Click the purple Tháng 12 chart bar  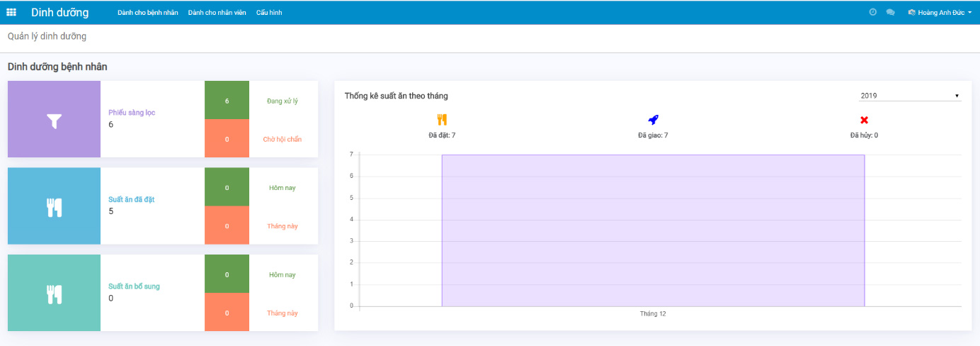653,230
